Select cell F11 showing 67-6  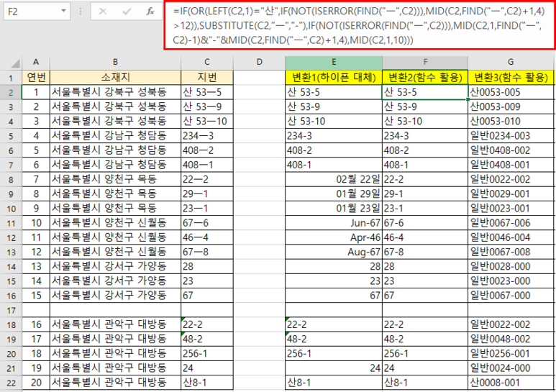(425, 223)
